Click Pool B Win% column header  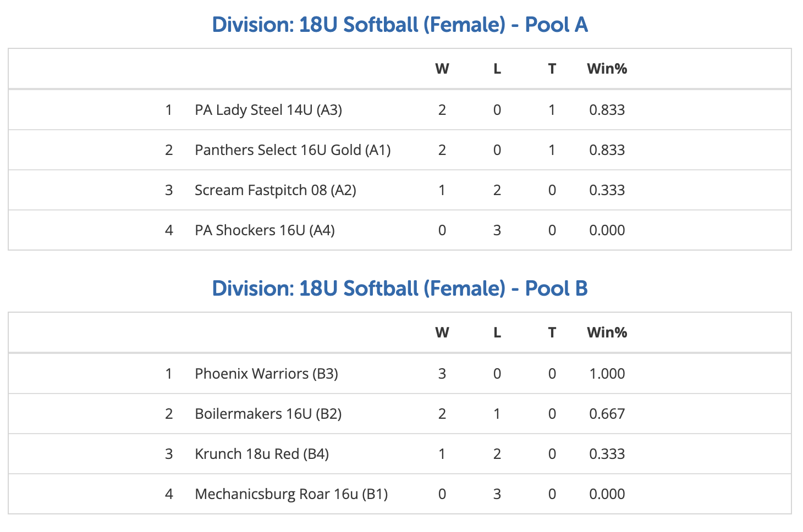[607, 332]
